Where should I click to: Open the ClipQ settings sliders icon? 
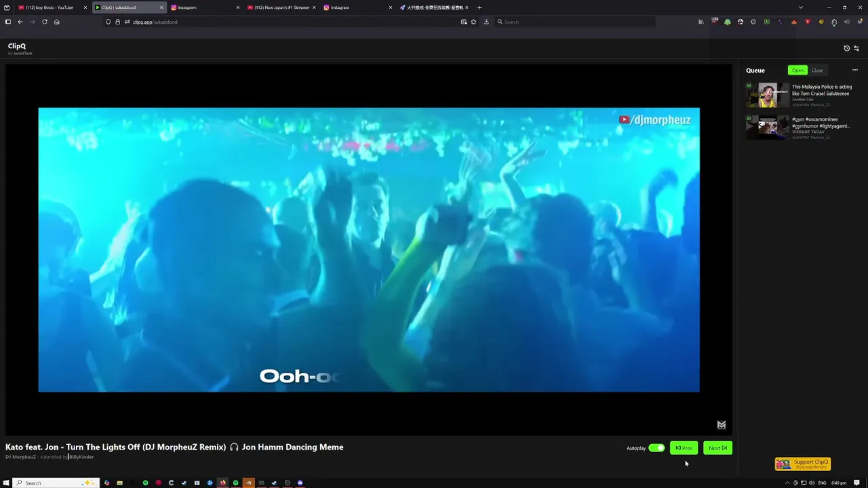pyautogui.click(x=856, y=48)
